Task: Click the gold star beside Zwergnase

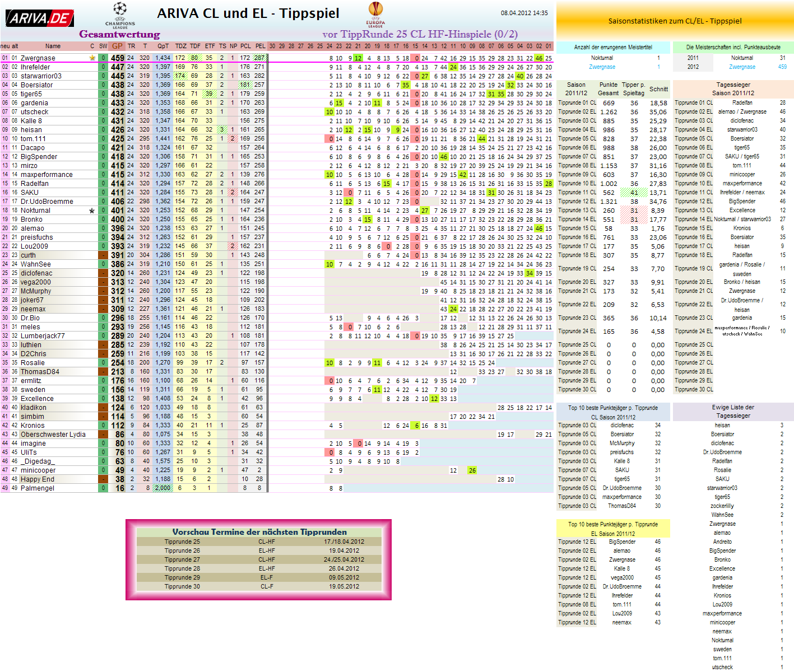Action: click(x=92, y=58)
